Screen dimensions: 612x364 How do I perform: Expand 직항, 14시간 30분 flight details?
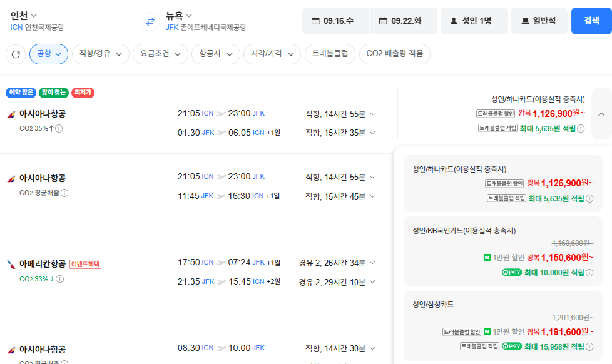point(340,348)
